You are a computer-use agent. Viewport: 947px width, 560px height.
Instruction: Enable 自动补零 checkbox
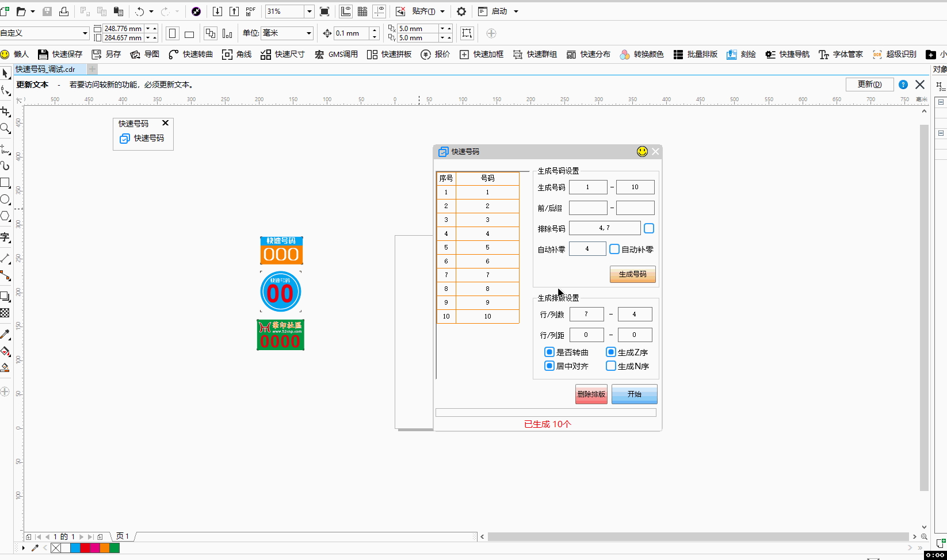pyautogui.click(x=614, y=249)
